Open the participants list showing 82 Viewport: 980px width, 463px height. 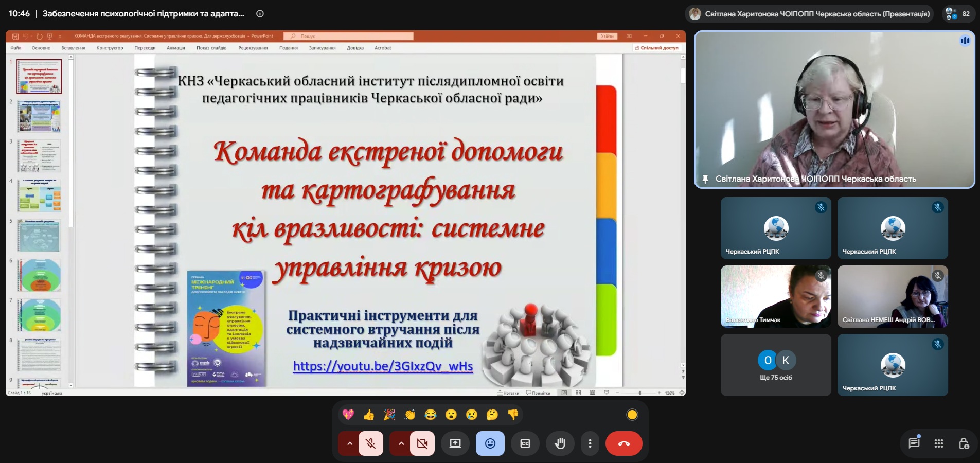pyautogui.click(x=958, y=14)
